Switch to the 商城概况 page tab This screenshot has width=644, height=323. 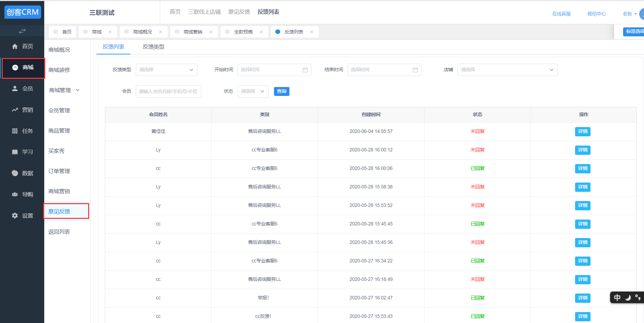coord(142,32)
